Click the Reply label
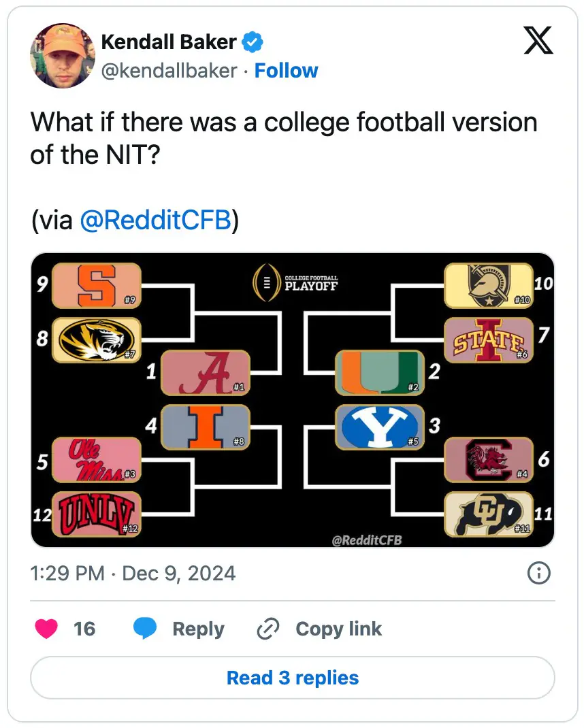 pyautogui.click(x=198, y=629)
